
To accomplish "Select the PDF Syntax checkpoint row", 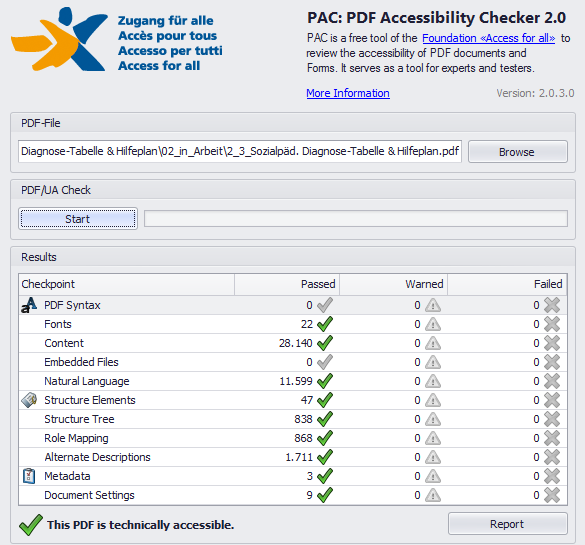I will coord(293,305).
